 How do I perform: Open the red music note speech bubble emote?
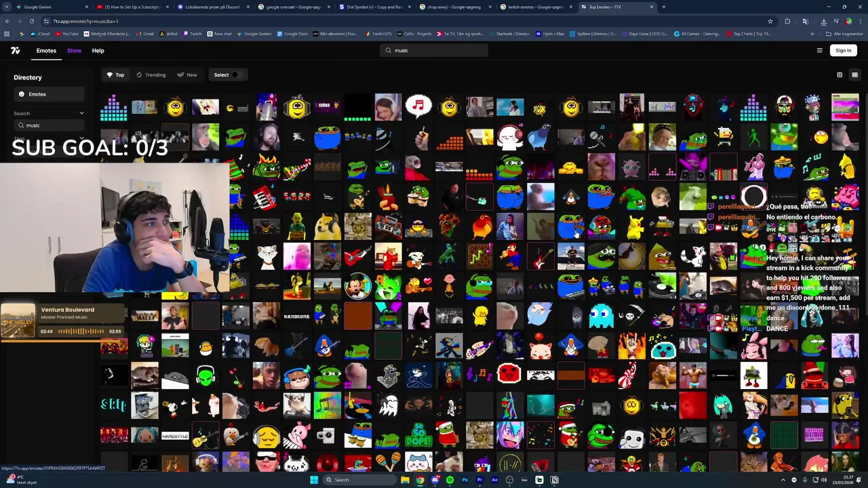click(418, 106)
